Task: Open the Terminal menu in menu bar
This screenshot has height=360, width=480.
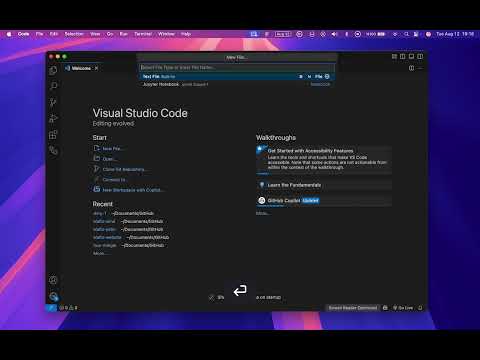Action: 143,34
